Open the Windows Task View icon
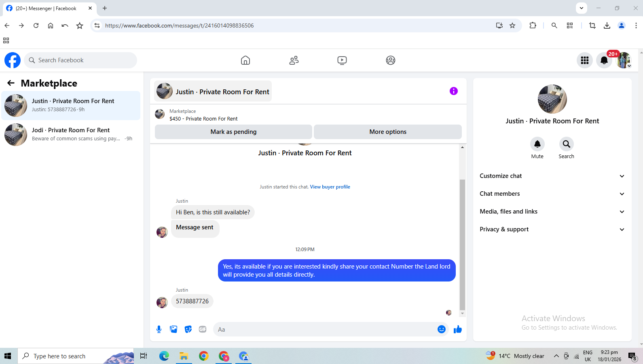This screenshot has height=364, width=643. click(144, 356)
